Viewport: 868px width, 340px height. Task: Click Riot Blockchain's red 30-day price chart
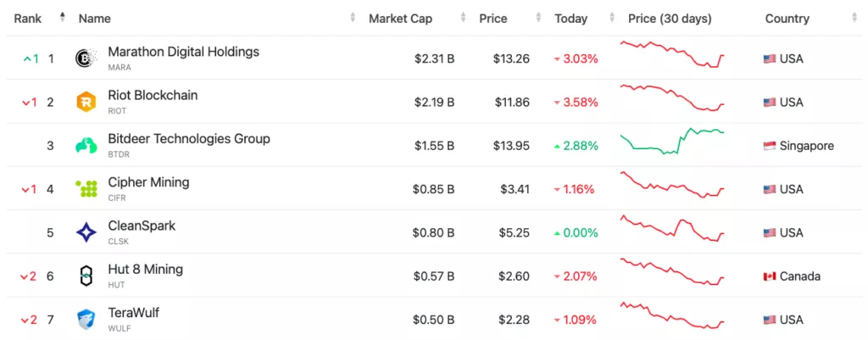pyautogui.click(x=671, y=98)
